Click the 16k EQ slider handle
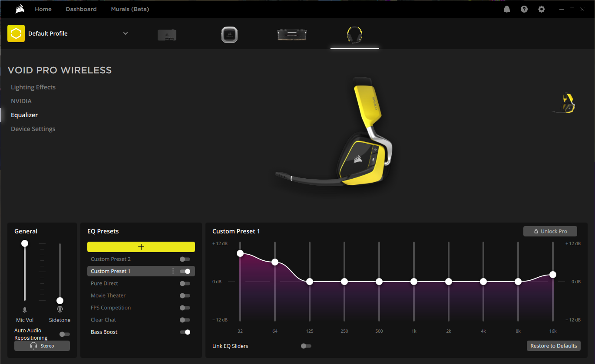Image resolution: width=595 pixels, height=364 pixels. click(553, 275)
